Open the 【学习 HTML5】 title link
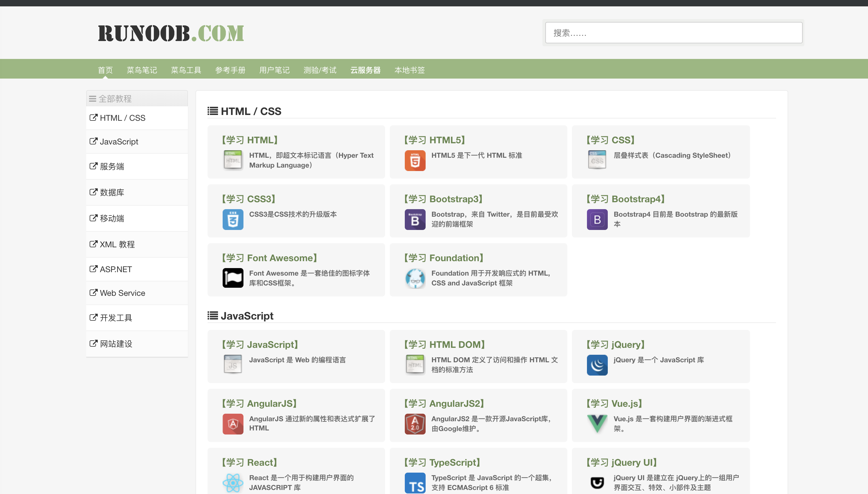The height and width of the screenshot is (494, 868). click(434, 140)
